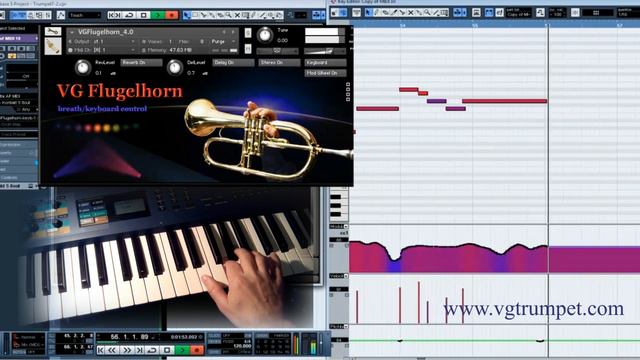Select the Zoom magnifier in project toolbar
640x360 pixels.
229,15
